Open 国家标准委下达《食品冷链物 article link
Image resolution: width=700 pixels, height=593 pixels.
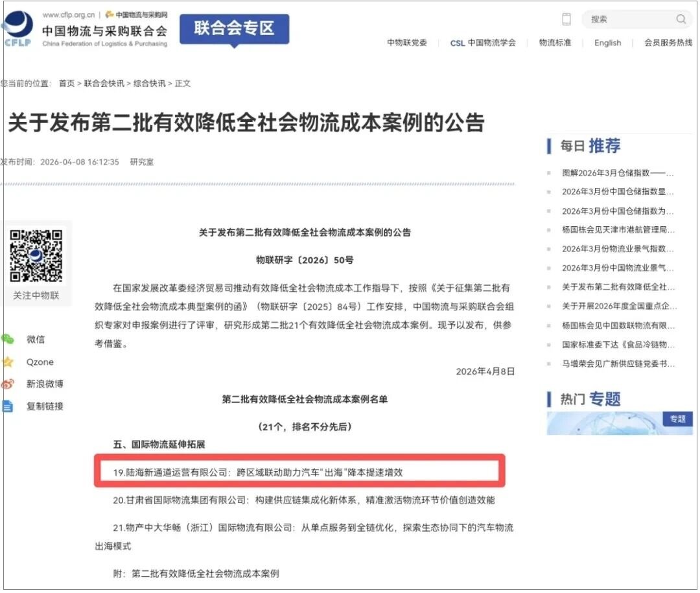617,345
